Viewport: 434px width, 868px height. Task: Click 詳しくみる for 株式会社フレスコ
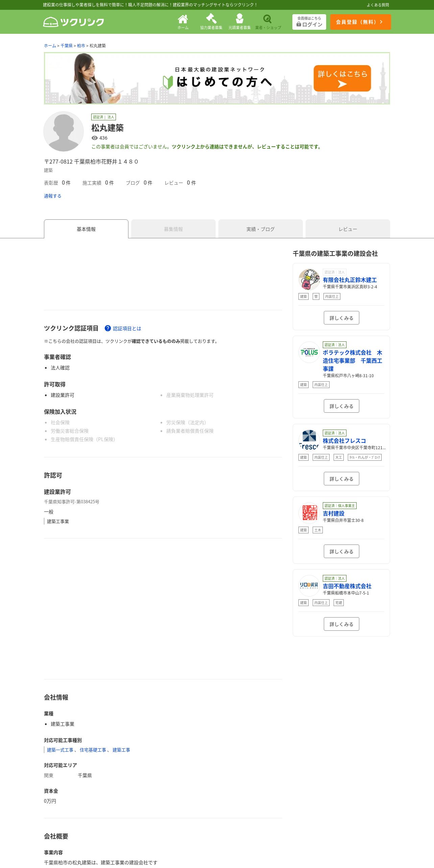tap(341, 479)
